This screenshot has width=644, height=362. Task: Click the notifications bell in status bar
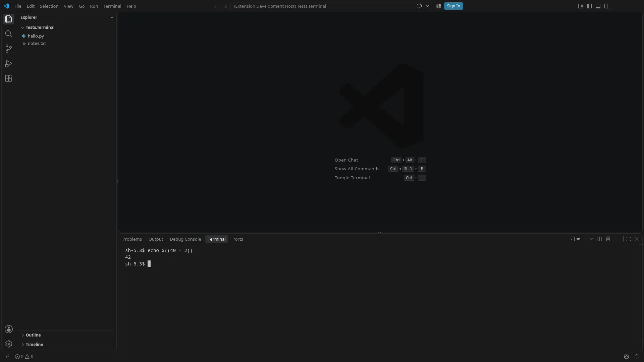(x=636, y=357)
